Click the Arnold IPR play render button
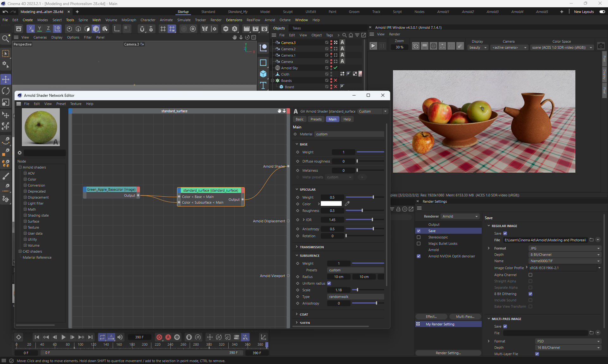 pyautogui.click(x=373, y=46)
